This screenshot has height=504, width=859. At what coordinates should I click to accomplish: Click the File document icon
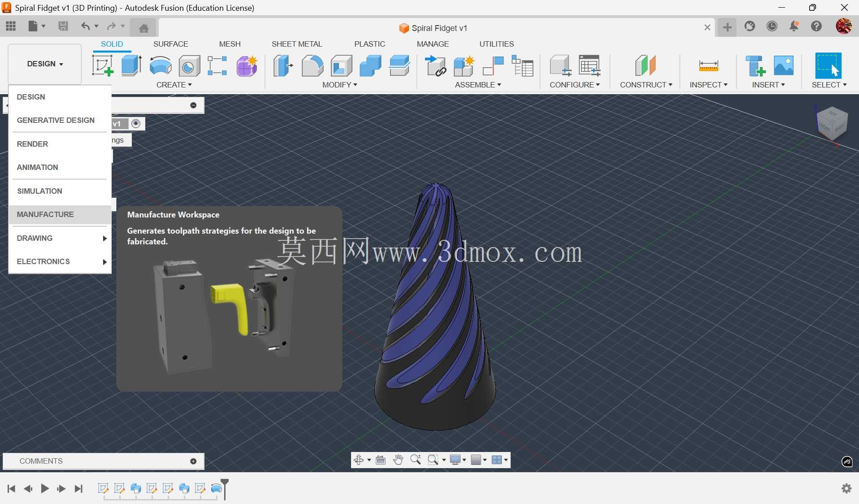pyautogui.click(x=33, y=26)
